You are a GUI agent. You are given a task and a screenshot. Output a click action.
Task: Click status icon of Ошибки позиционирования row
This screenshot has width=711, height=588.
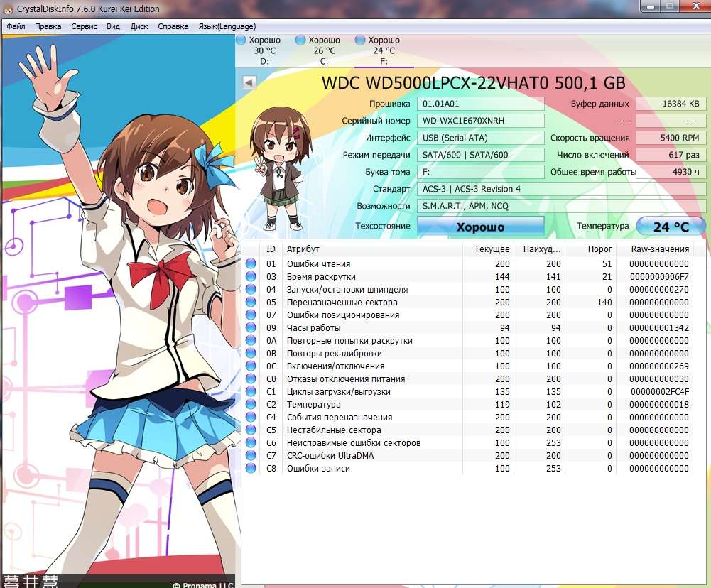pyautogui.click(x=251, y=315)
